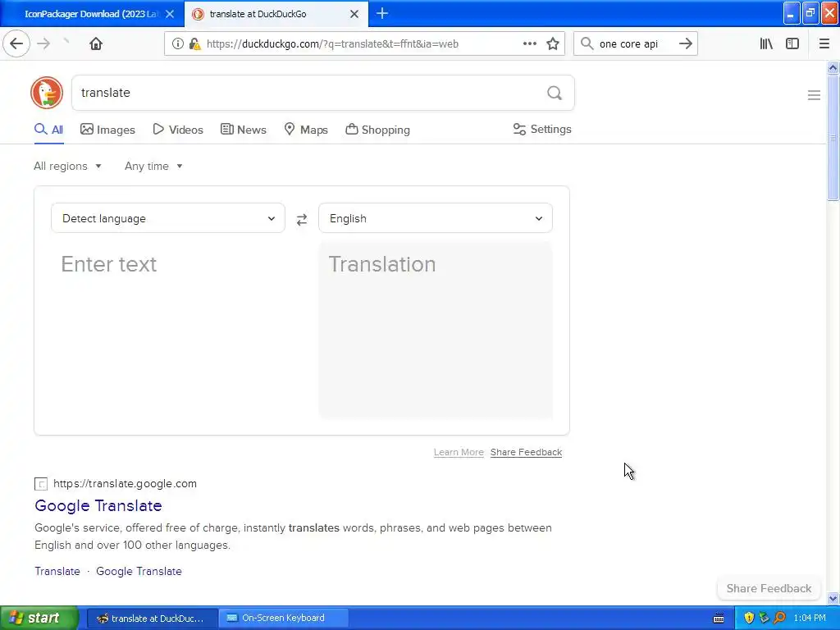The height and width of the screenshot is (630, 840).
Task: Switch to Maps results tab
Action: point(305,130)
